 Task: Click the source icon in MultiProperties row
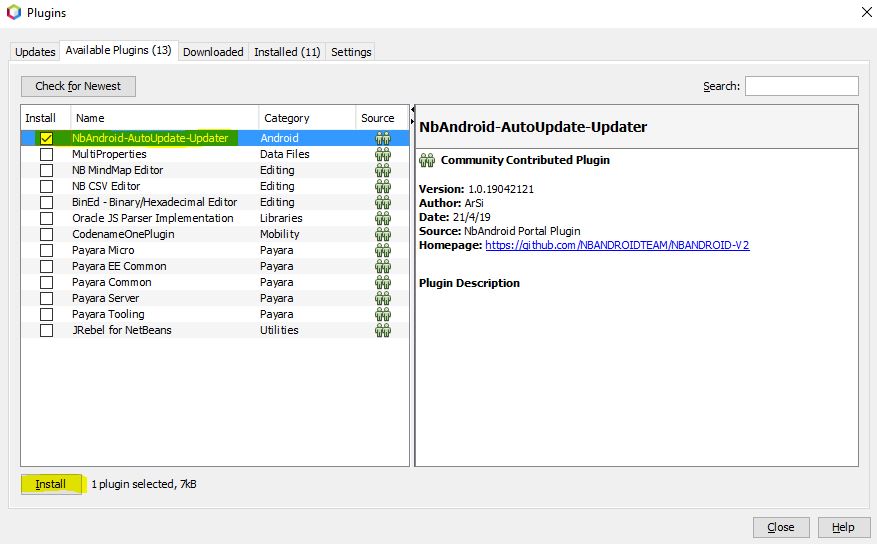383,154
